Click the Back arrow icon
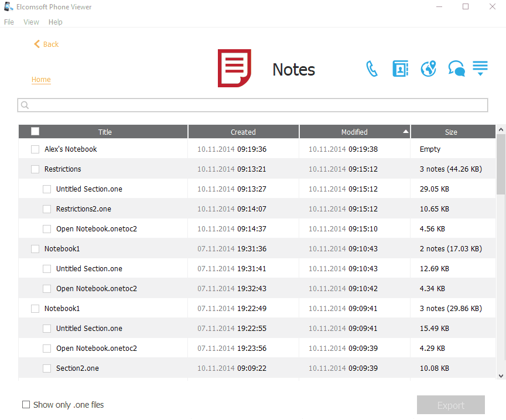 [37, 44]
